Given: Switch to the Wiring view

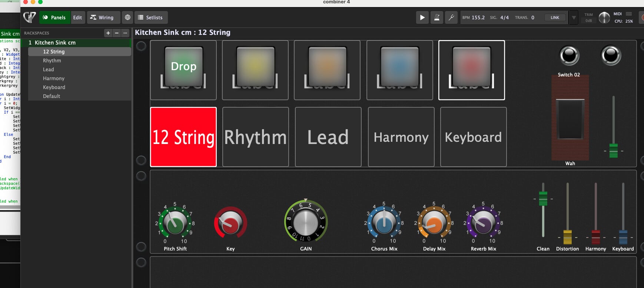Looking at the screenshot, I should point(102,17).
